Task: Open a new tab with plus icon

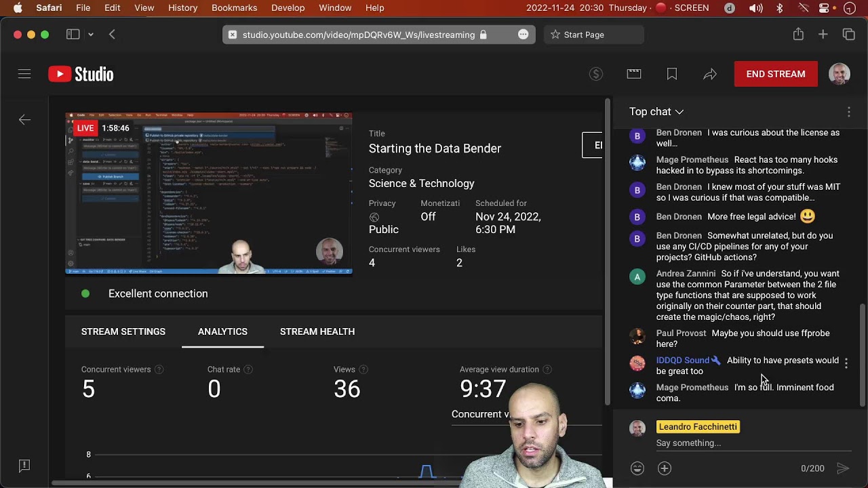Action: pyautogui.click(x=823, y=35)
